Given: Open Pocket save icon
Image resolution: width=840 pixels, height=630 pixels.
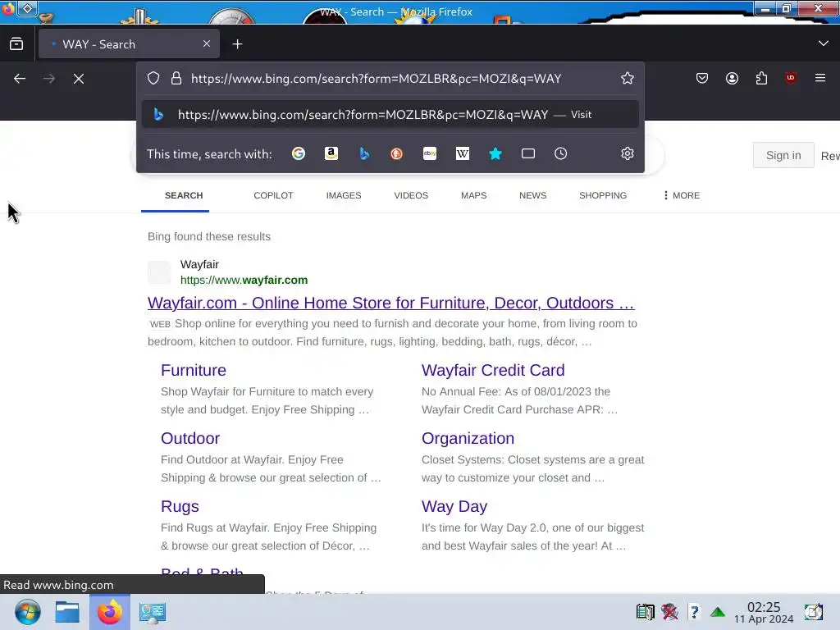Looking at the screenshot, I should [x=702, y=78].
